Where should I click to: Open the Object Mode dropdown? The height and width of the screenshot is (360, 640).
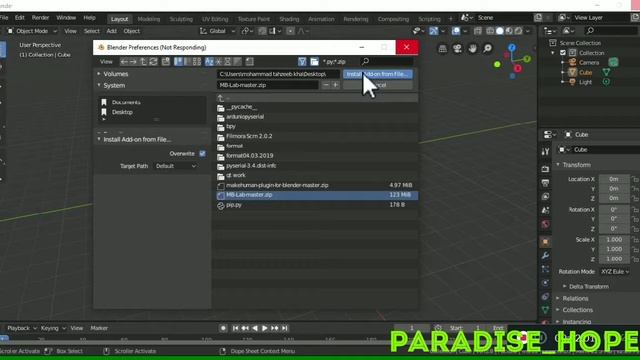point(32,31)
